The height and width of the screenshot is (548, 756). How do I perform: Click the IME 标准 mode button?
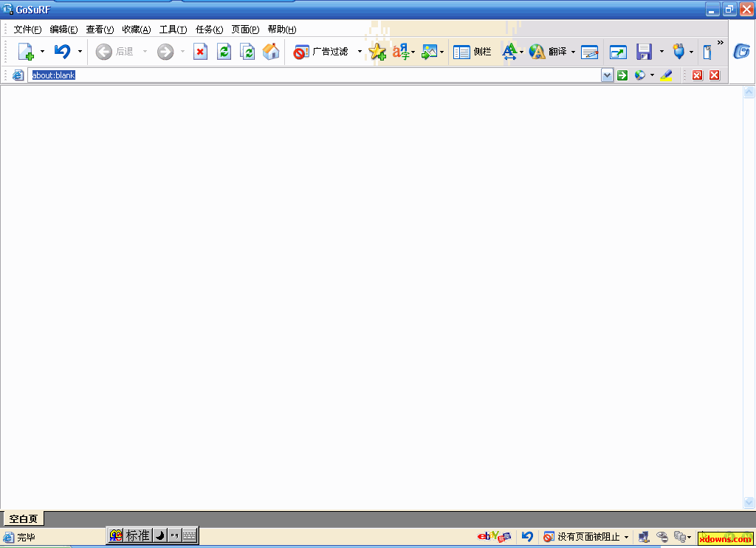pos(137,535)
